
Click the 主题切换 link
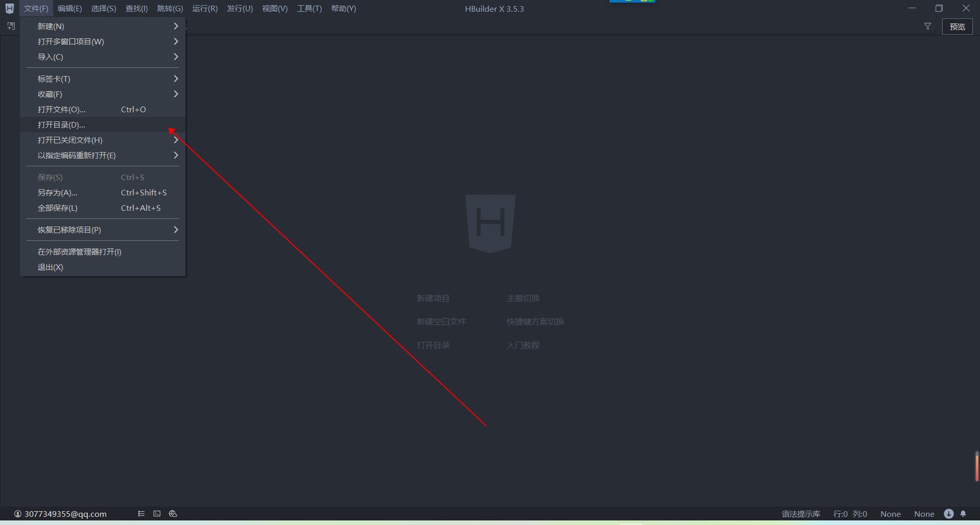point(523,298)
